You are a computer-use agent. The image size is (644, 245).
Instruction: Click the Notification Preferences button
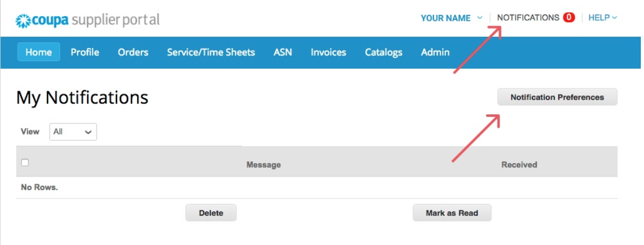(557, 97)
